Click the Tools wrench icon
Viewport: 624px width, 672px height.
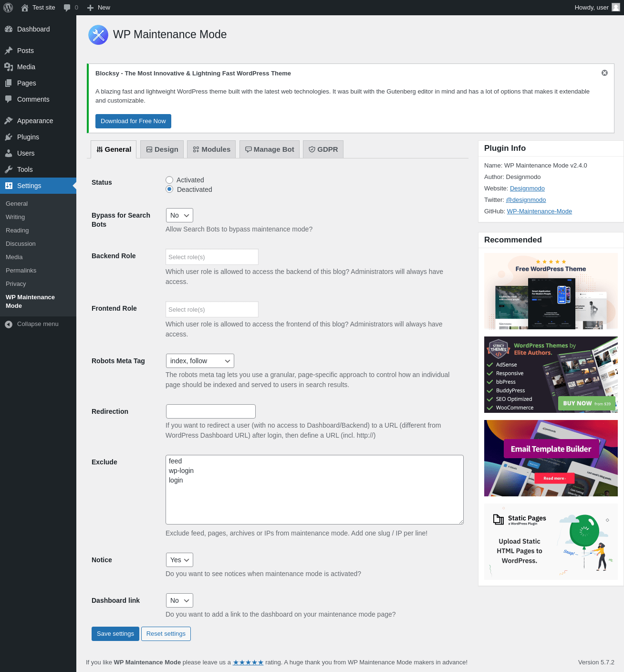(9, 169)
